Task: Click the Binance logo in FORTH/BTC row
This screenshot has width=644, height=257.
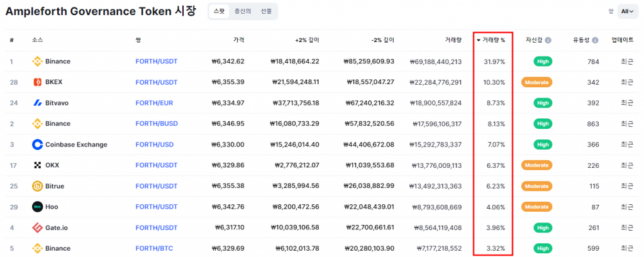Action: 37,248
